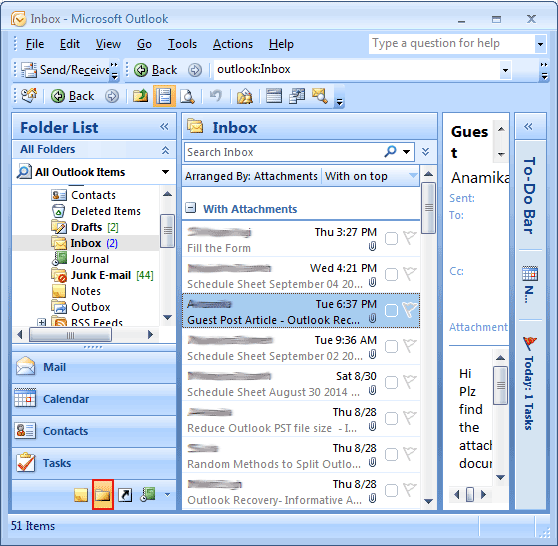
Task: Click the calendar icon in To-Do Bar
Action: pyautogui.click(x=530, y=273)
